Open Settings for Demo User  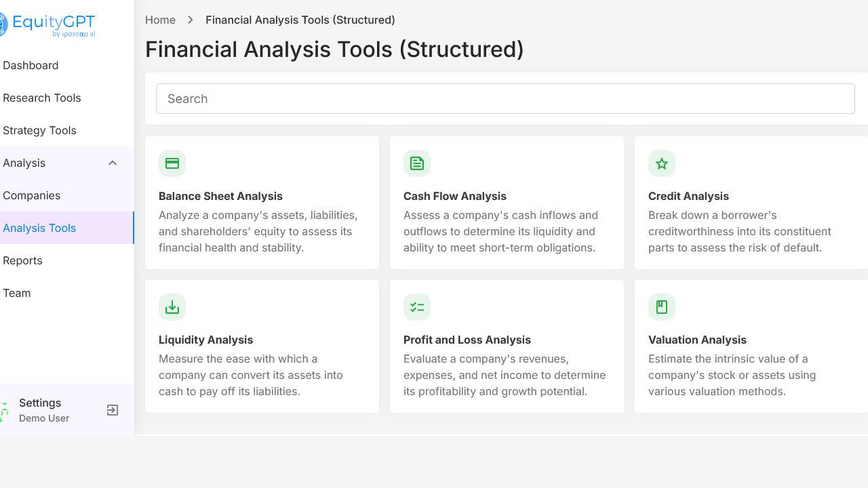[x=40, y=403]
